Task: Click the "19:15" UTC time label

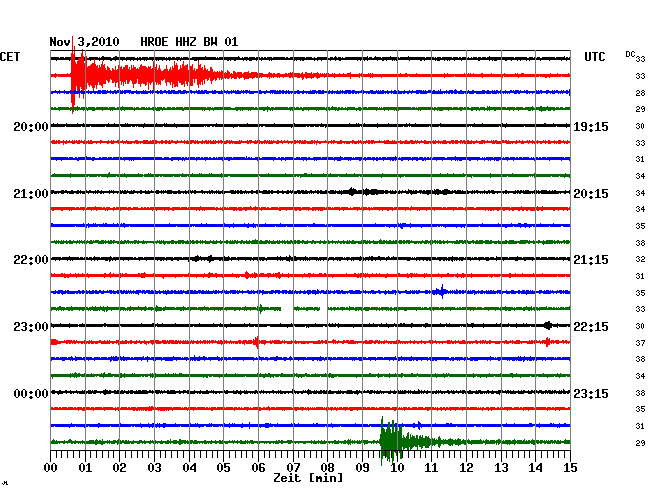Action: click(591, 126)
